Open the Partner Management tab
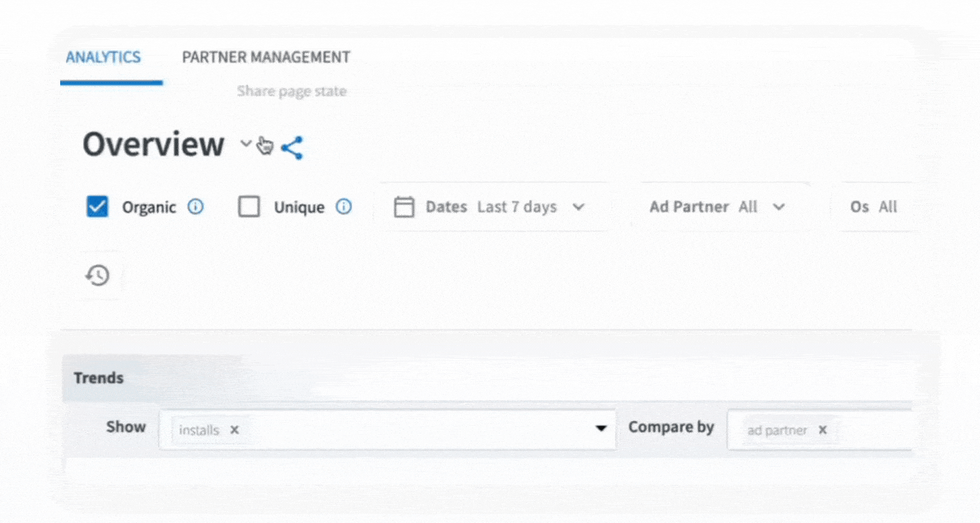The image size is (980, 523). (x=266, y=58)
